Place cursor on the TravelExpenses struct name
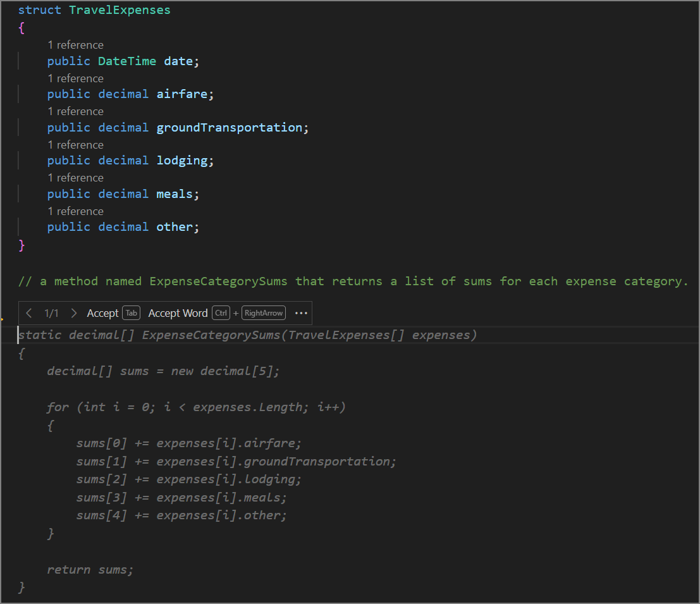The width and height of the screenshot is (700, 604). pos(120,9)
